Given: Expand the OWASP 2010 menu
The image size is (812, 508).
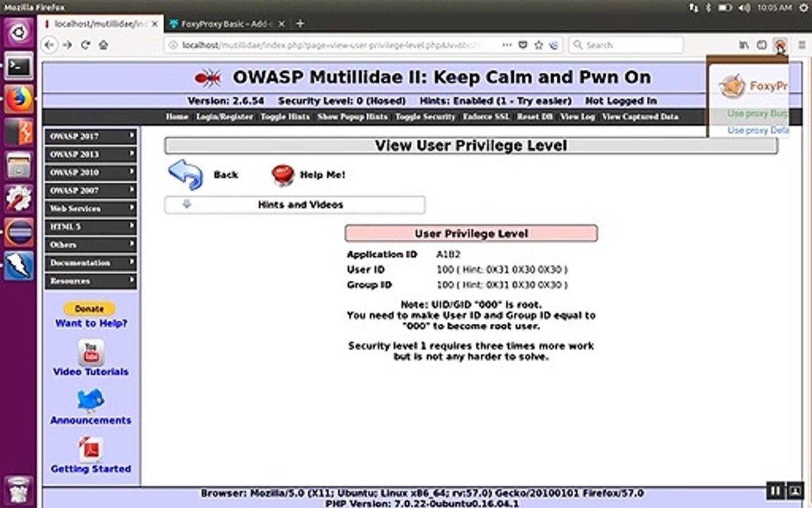Looking at the screenshot, I should 91,173.
